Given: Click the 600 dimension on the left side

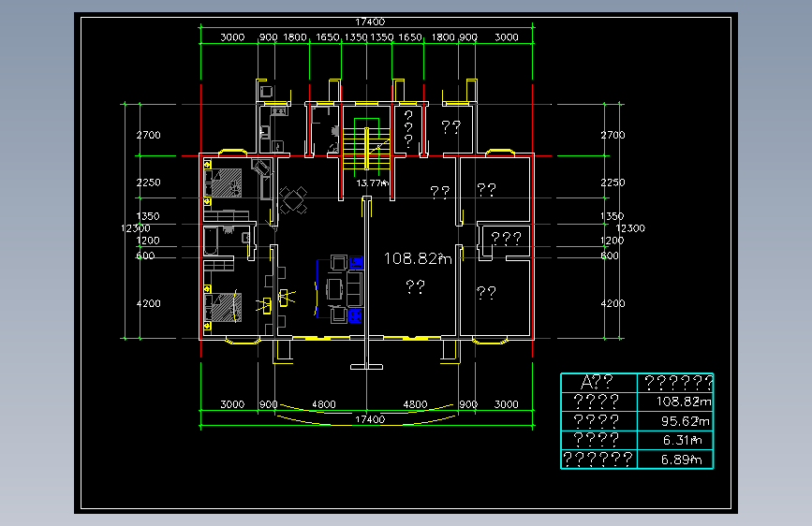Looking at the screenshot, I should [x=145, y=256].
